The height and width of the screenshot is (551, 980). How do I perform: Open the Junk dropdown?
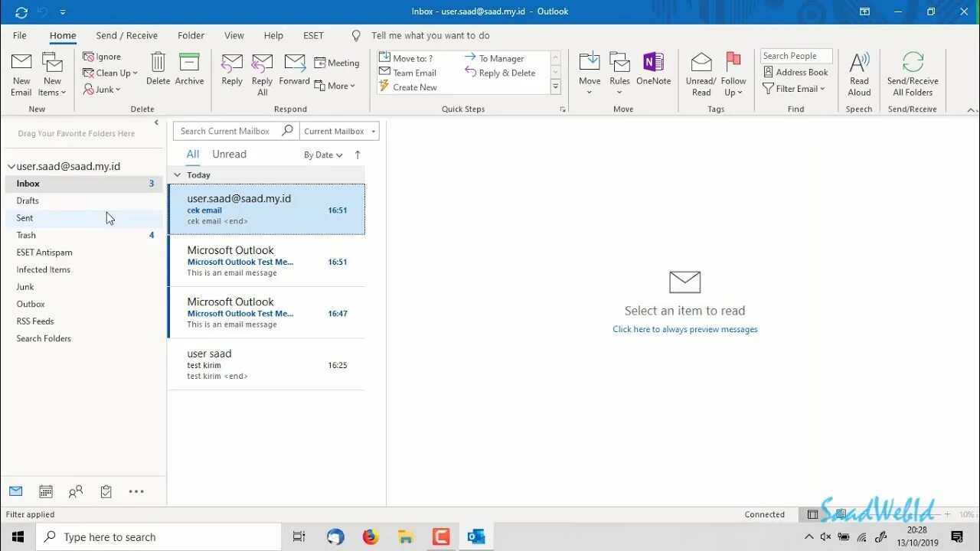tap(102, 90)
